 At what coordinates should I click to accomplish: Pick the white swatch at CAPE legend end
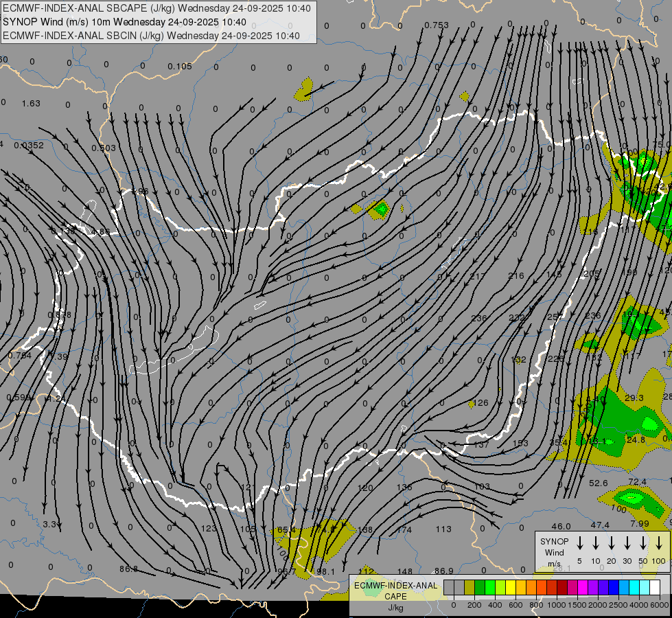[655, 588]
